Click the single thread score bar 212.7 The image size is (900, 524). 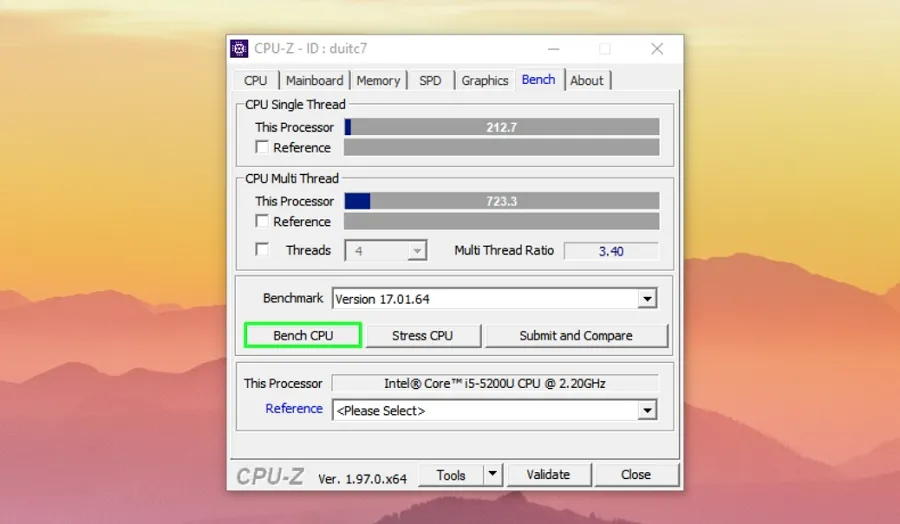tap(502, 127)
